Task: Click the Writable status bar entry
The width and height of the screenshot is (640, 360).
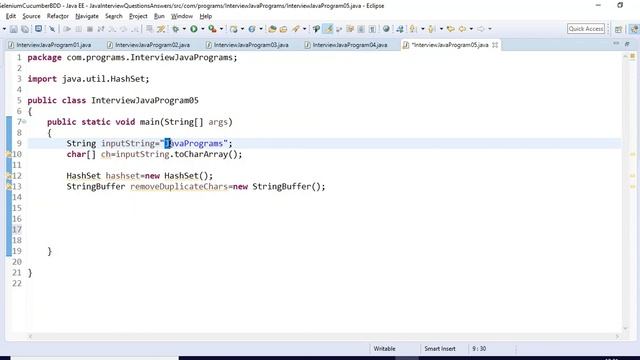Action: [384, 349]
